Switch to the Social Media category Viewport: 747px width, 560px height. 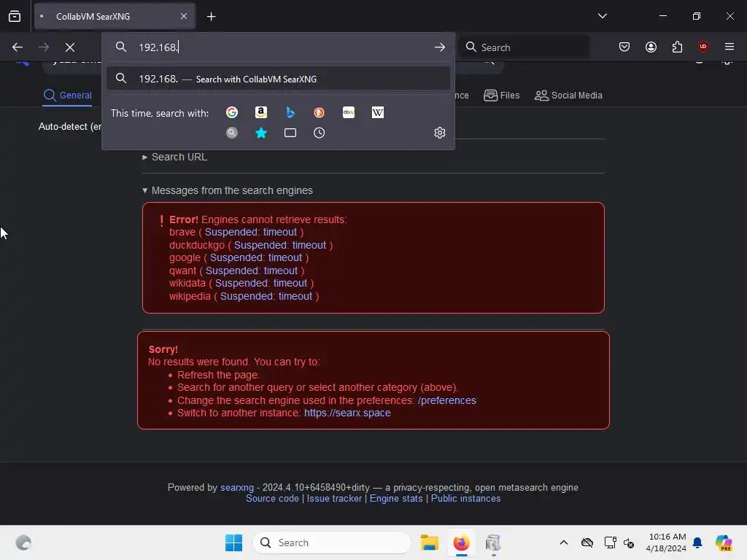[568, 96]
